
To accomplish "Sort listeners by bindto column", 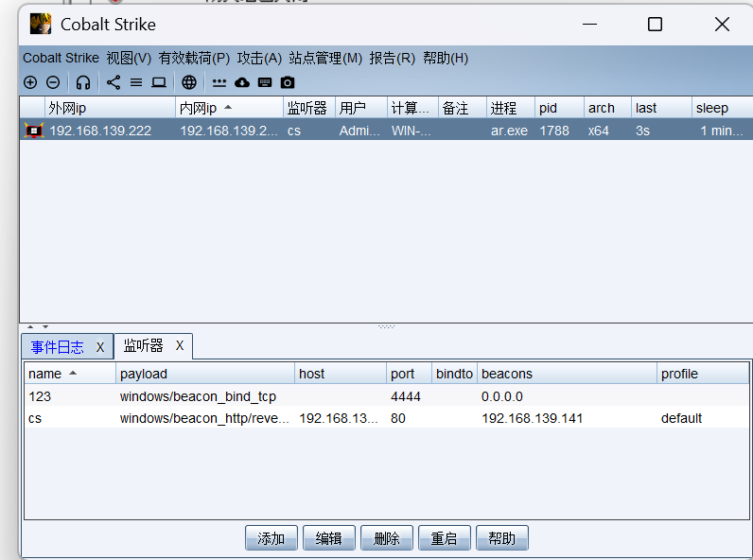I will (454, 374).
